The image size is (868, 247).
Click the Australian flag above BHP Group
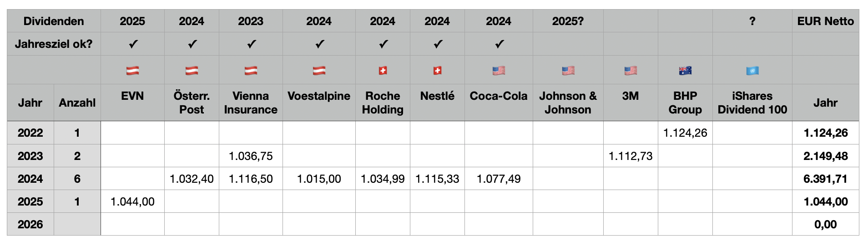point(685,71)
